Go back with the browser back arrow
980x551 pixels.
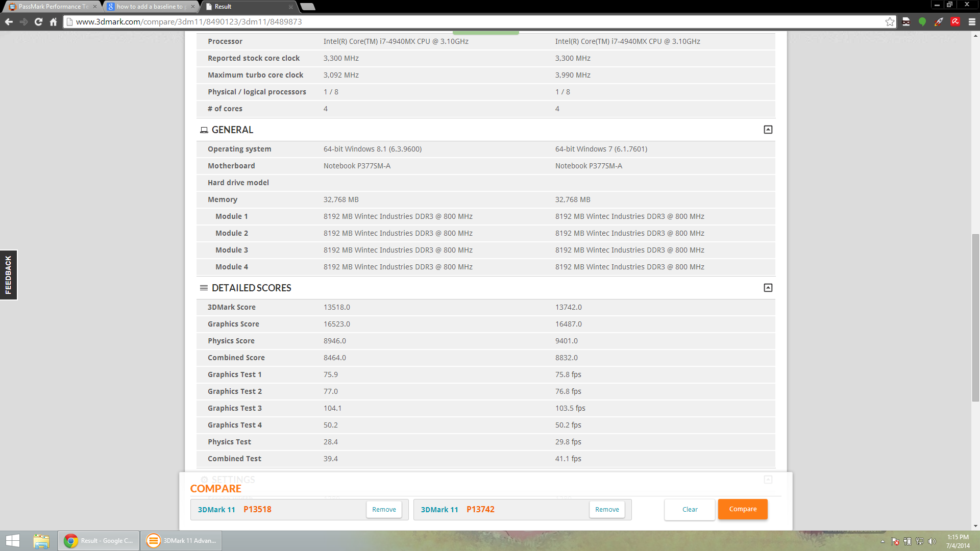coord(9,21)
